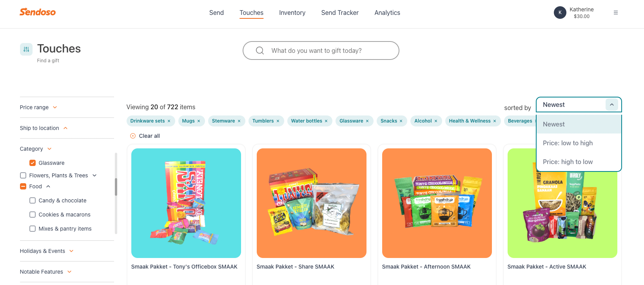644x285 pixels.
Task: Click the filter sliders icon beside Touches
Action: (26, 49)
